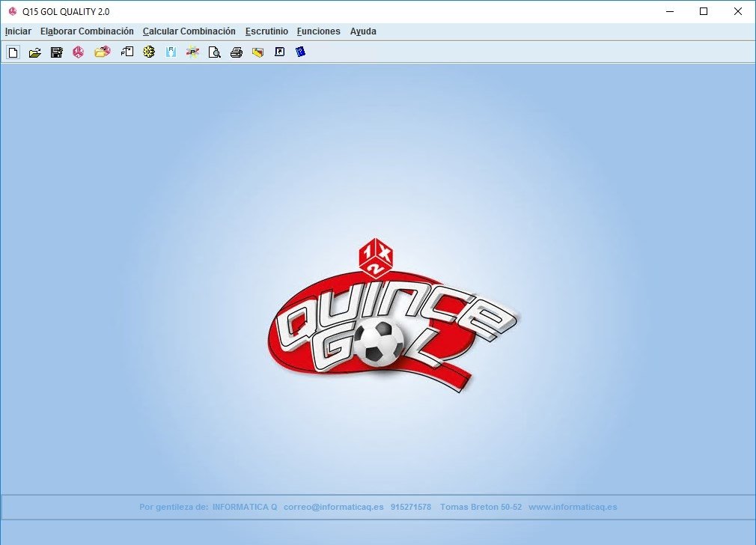
Task: Click the folder with dice icon
Action: click(x=103, y=52)
